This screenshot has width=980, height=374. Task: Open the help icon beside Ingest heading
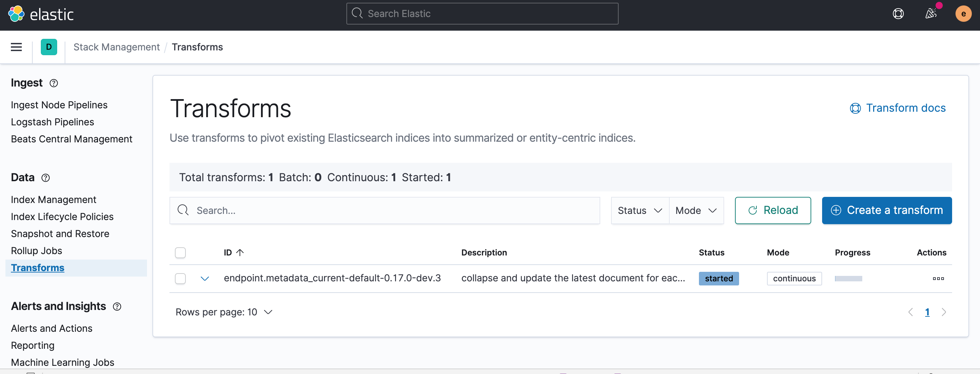54,83
